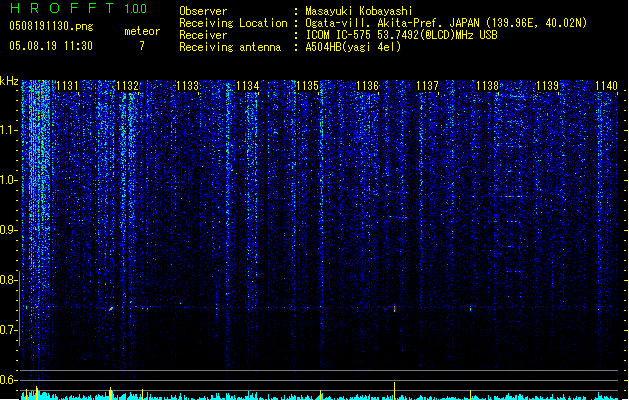Click the date stamp 05.08.19 11:30
629x400 pixels.
click(x=51, y=46)
